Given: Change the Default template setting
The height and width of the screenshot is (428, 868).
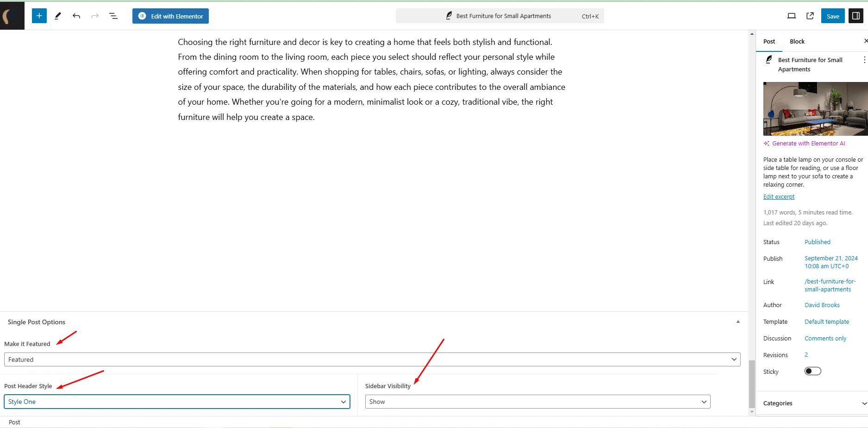Looking at the screenshot, I should (827, 322).
